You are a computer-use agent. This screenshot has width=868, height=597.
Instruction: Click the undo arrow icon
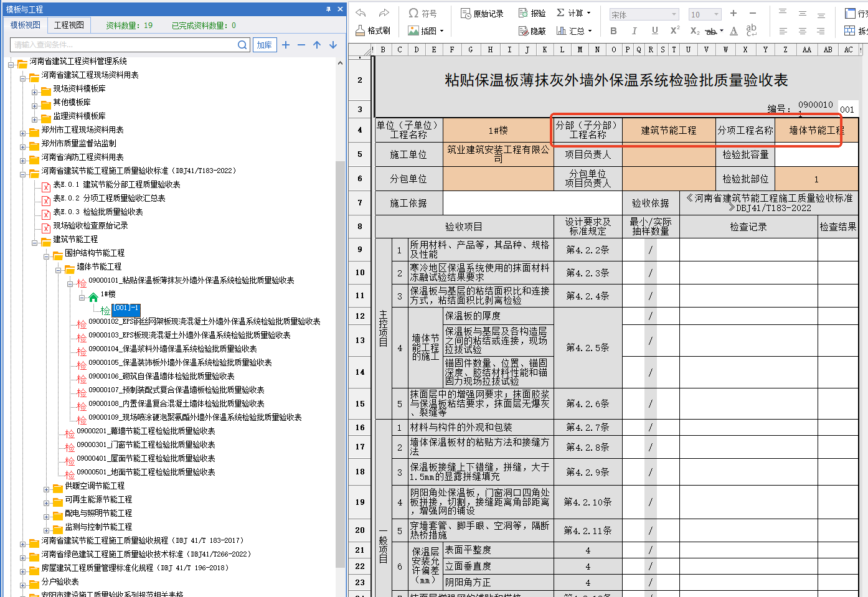(361, 13)
